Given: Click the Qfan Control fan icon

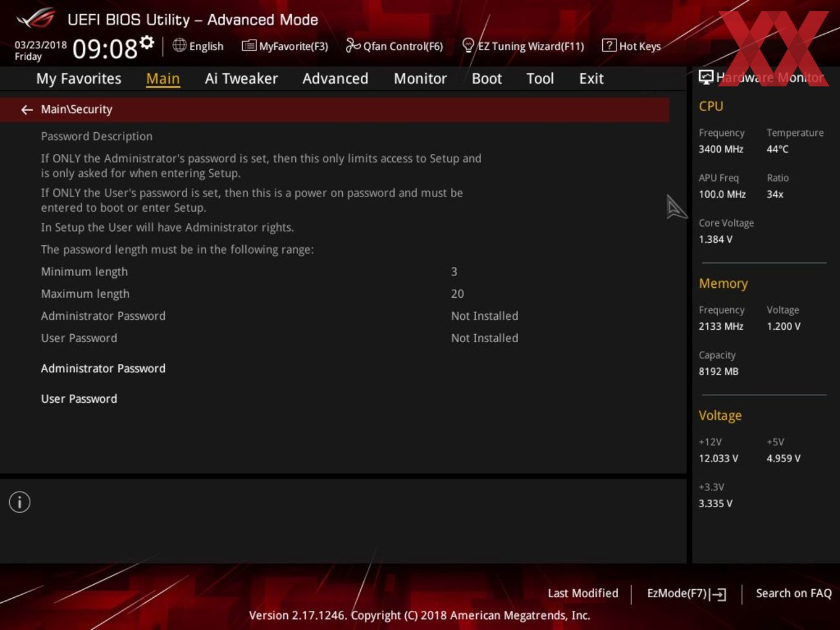Looking at the screenshot, I should click(353, 45).
